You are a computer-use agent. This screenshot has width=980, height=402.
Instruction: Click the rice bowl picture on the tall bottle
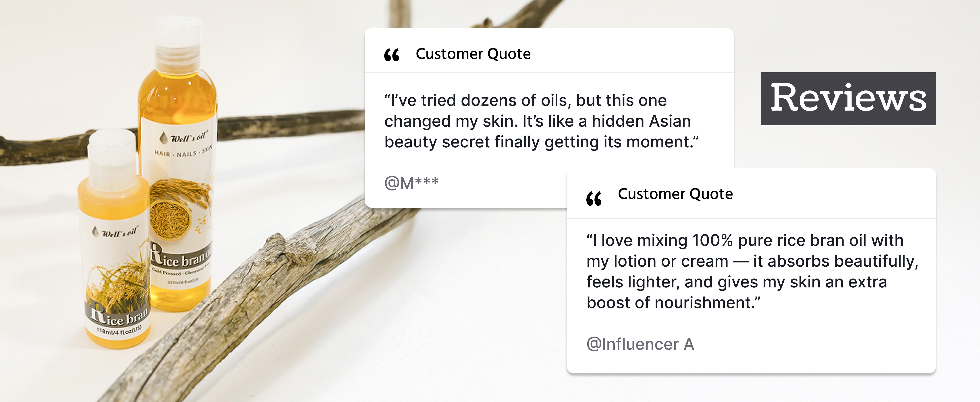[x=170, y=219]
